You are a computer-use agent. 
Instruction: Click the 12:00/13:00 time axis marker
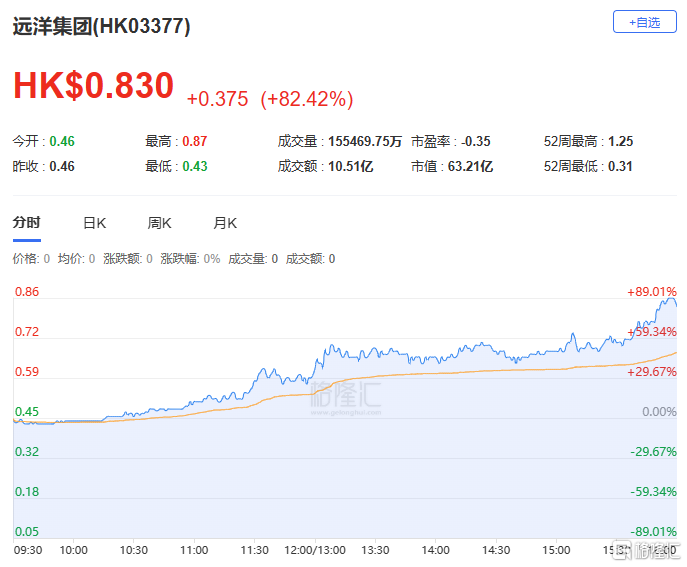pos(315,550)
